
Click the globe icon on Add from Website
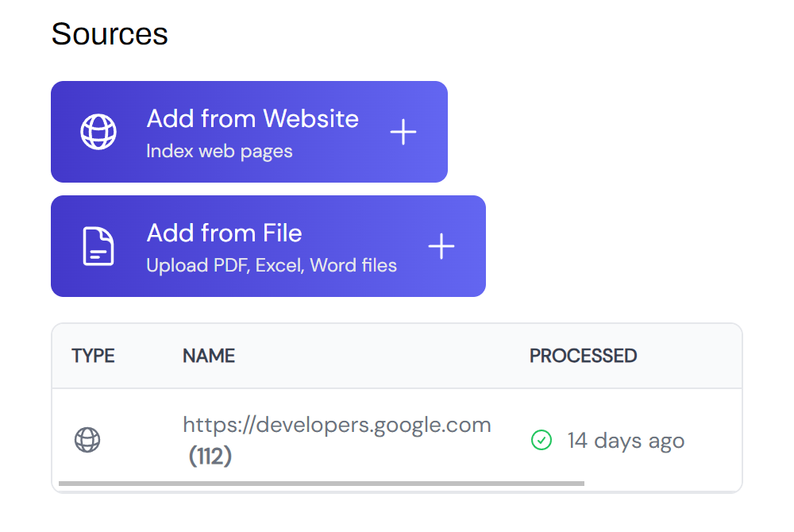coord(98,132)
